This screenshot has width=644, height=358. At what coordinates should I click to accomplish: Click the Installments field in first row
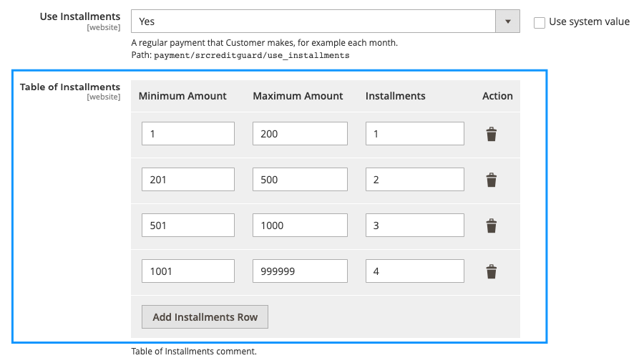click(x=415, y=134)
